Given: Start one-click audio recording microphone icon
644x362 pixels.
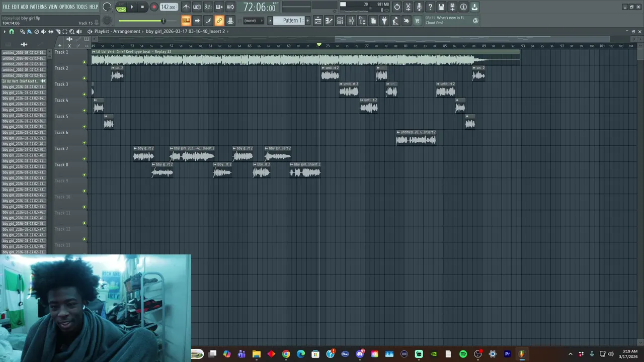Looking at the screenshot, I should (x=419, y=7).
